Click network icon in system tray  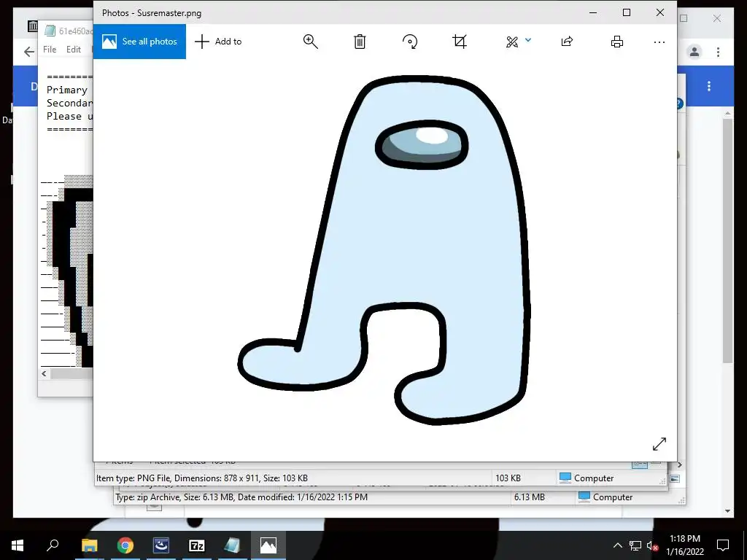point(635,545)
